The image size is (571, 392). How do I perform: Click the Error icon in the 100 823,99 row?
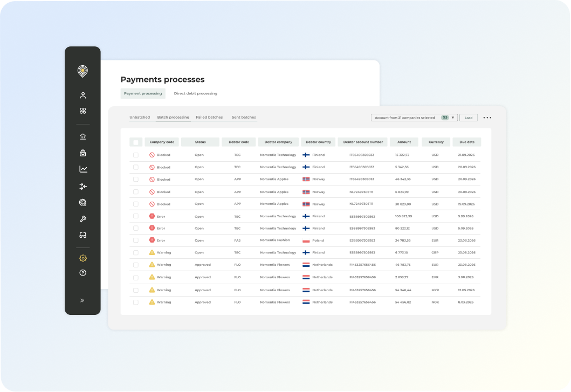(x=152, y=216)
